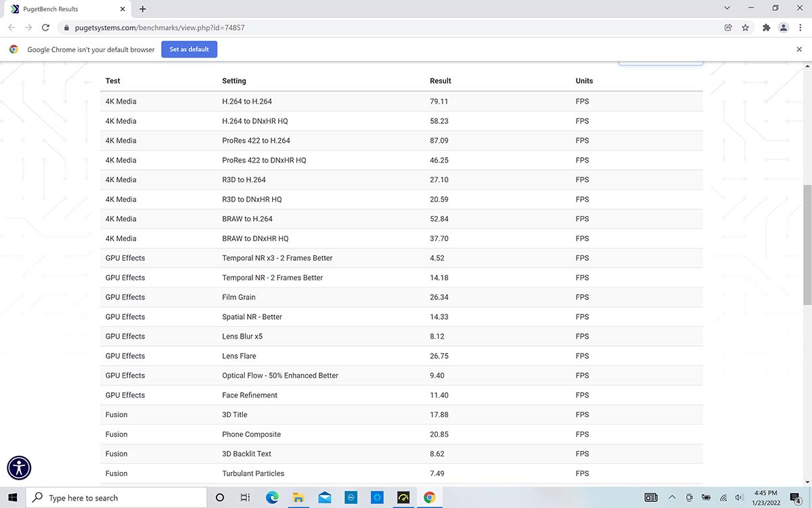
Task: Click the browser forward arrow
Action: 28,28
